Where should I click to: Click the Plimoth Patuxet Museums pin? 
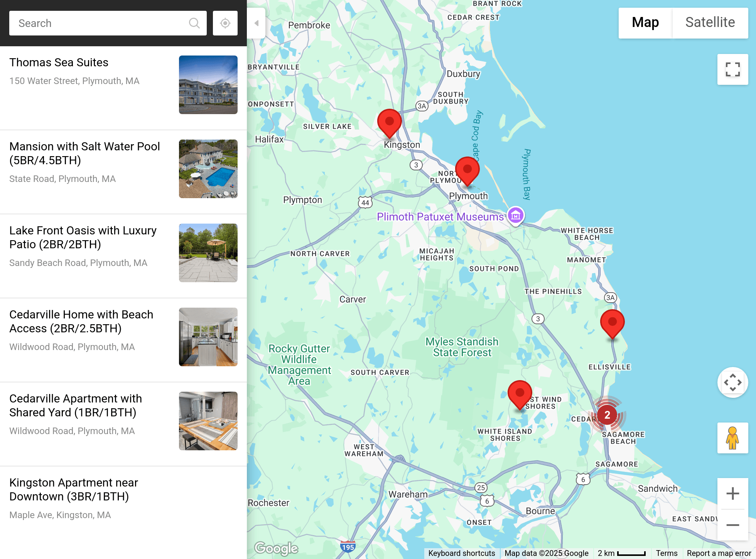tap(516, 216)
